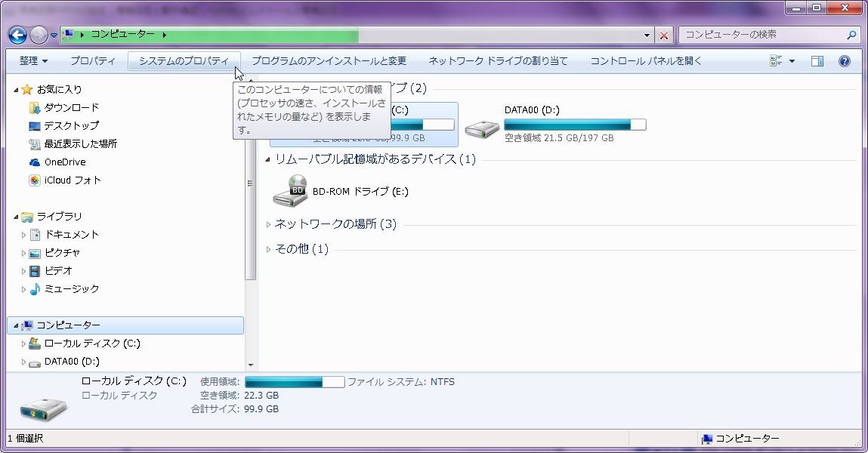868x453 pixels.
Task: Click コントロールパネルを開く
Action: tap(646, 61)
